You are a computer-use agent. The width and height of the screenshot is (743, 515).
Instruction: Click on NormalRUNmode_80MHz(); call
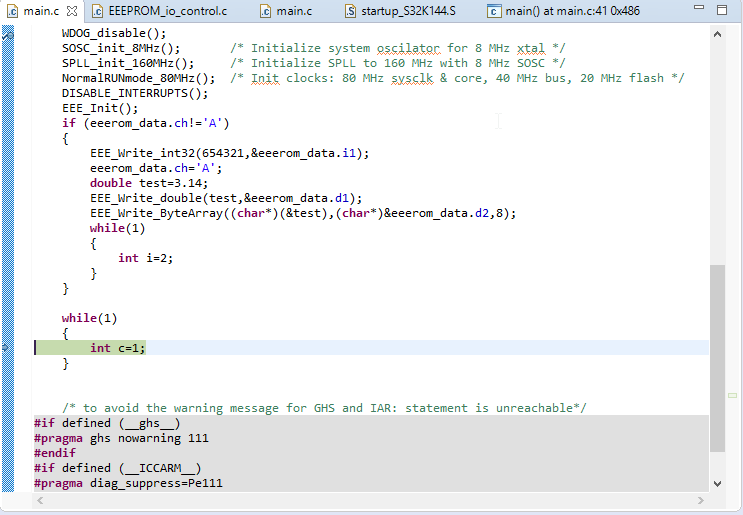138,78
